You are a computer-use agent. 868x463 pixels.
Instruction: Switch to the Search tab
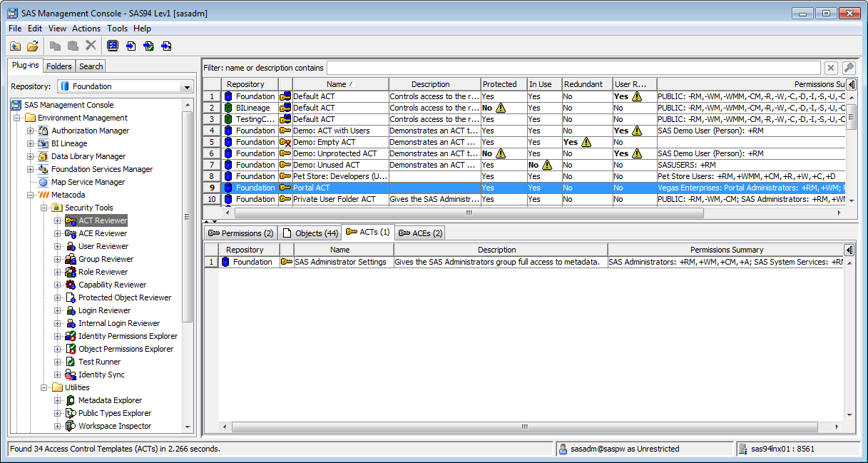tap(91, 66)
